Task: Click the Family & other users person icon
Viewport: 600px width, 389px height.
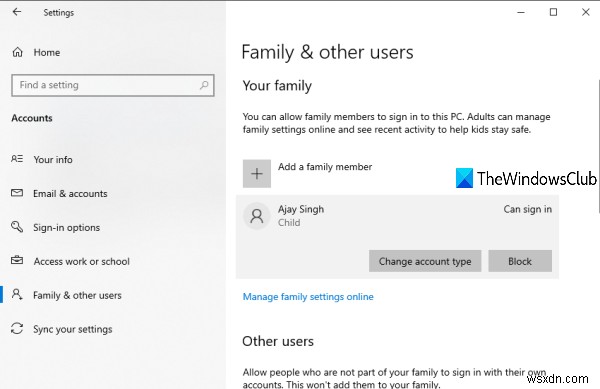Action: (17, 294)
